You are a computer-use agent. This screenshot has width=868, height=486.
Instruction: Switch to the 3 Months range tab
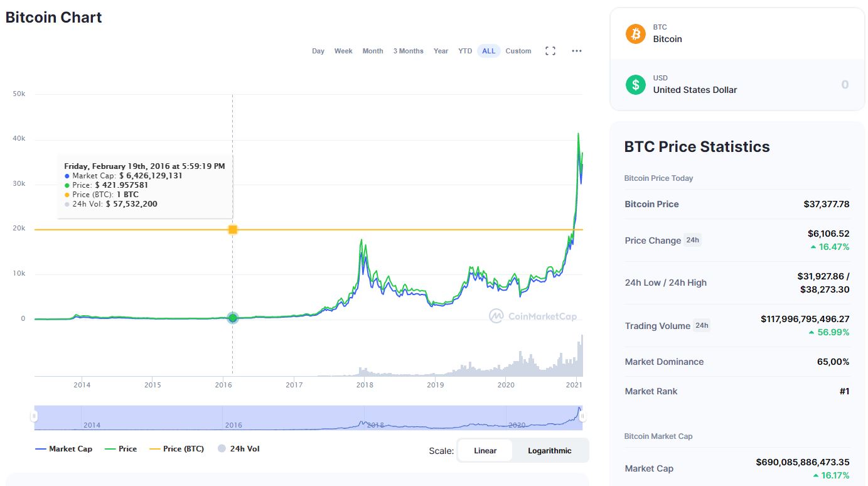click(x=408, y=51)
